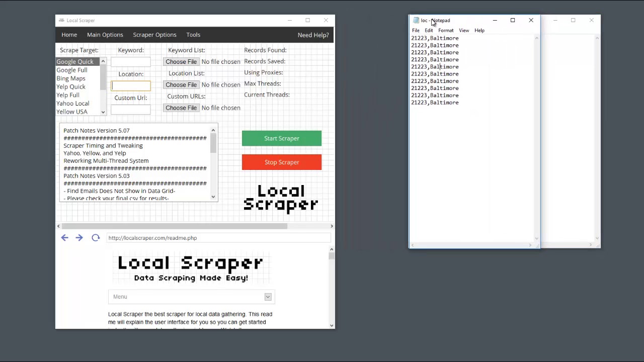The width and height of the screenshot is (644, 362).
Task: Choose File for Keyword List
Action: click(181, 62)
